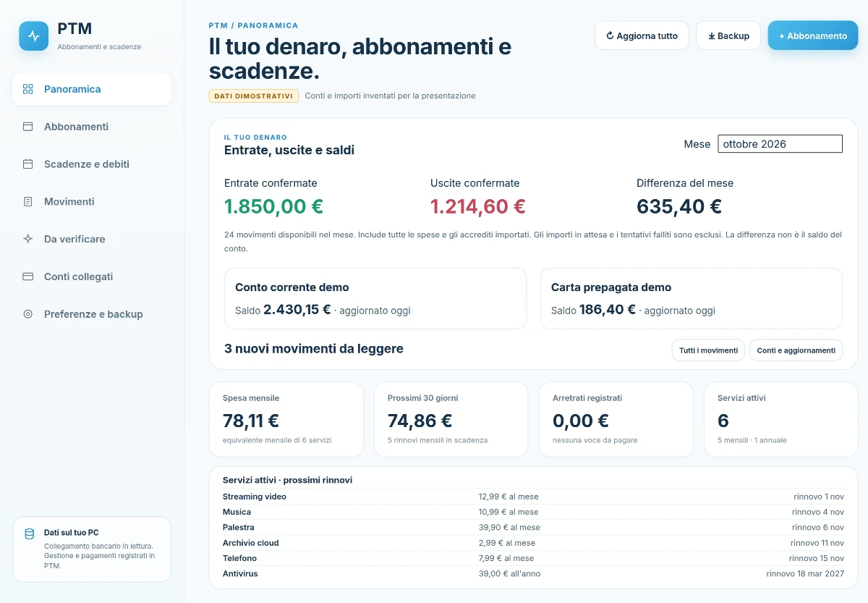868x603 pixels.
Task: Click the Tutti i movimenti button
Action: (709, 350)
